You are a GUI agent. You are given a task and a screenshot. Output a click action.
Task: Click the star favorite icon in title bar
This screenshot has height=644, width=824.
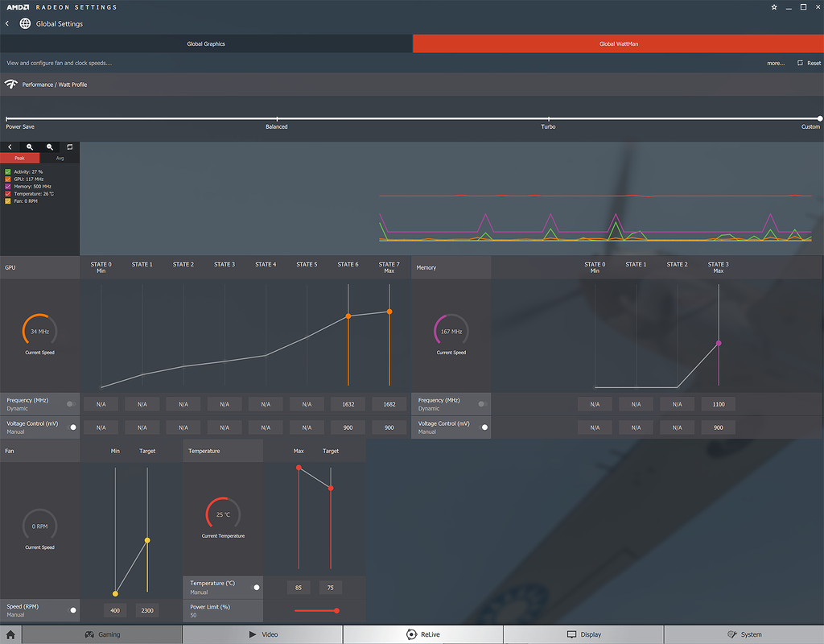[774, 6]
